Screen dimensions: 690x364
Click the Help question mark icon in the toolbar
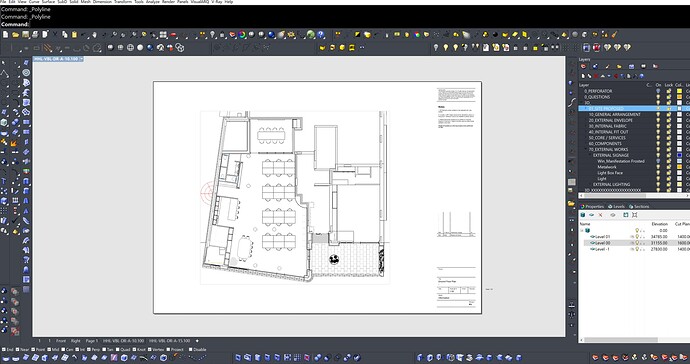click(321, 34)
